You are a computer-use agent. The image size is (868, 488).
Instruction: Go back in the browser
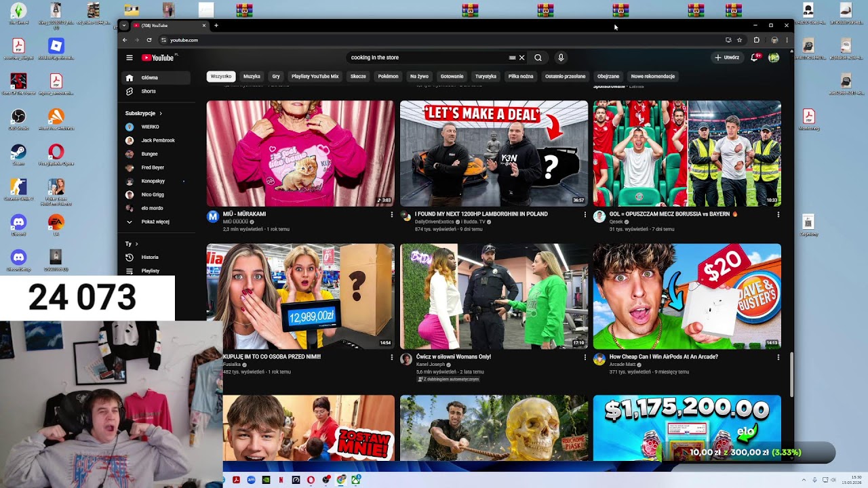(125, 40)
